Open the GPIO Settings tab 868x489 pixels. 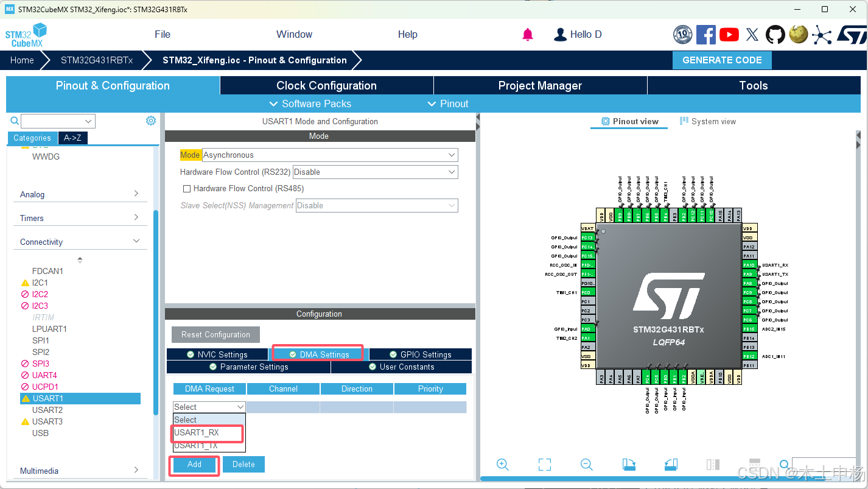click(420, 354)
